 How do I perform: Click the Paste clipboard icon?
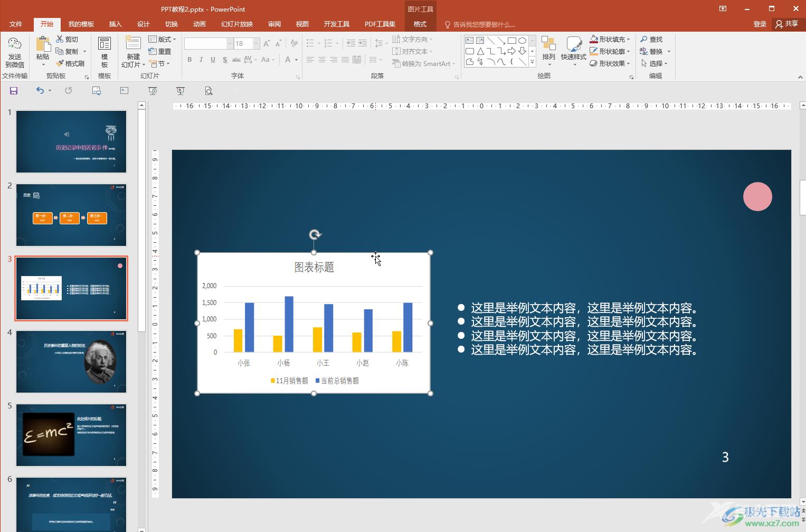(x=43, y=44)
